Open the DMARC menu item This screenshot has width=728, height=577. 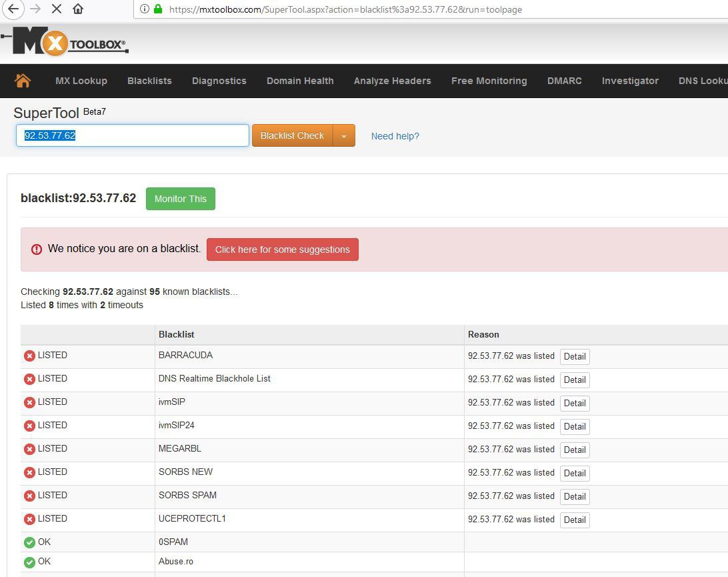pyautogui.click(x=564, y=81)
